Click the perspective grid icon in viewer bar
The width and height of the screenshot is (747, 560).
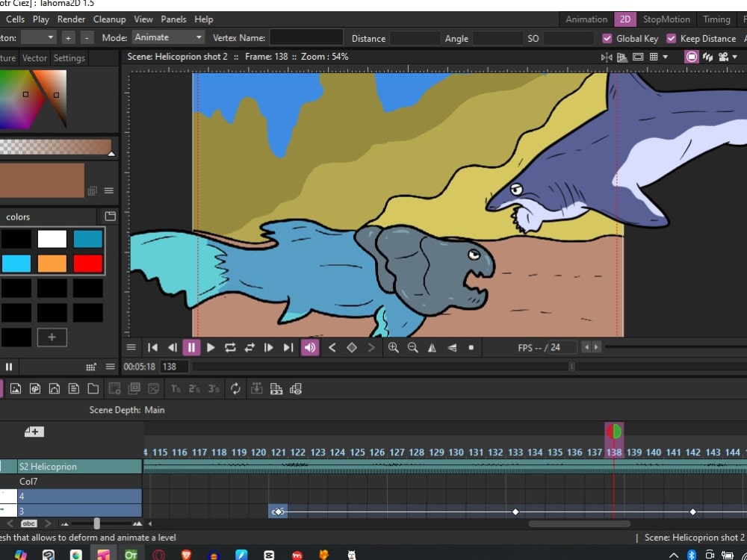(622, 57)
